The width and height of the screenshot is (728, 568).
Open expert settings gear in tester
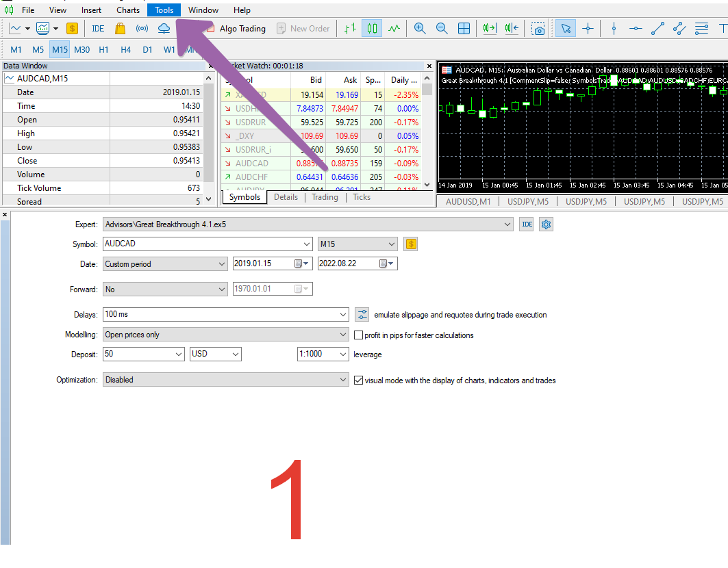tap(546, 224)
